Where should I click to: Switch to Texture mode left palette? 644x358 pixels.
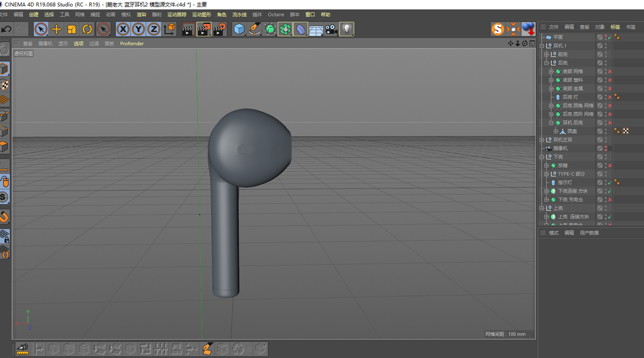point(5,85)
